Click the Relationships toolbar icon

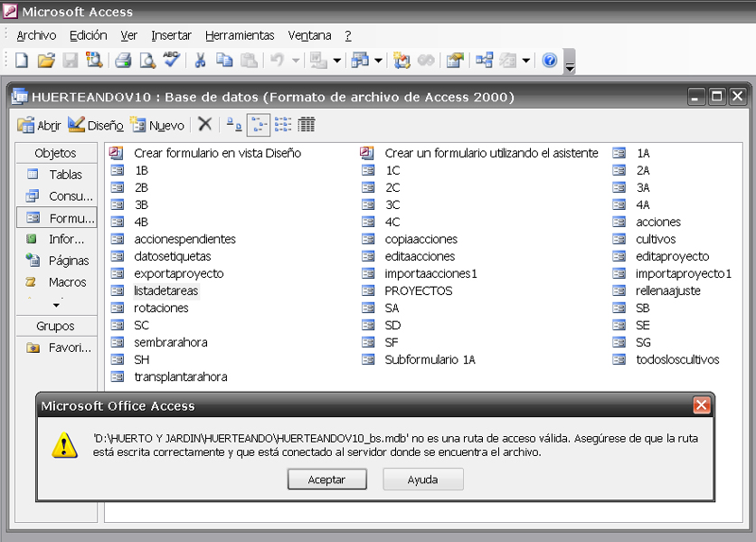[484, 61]
